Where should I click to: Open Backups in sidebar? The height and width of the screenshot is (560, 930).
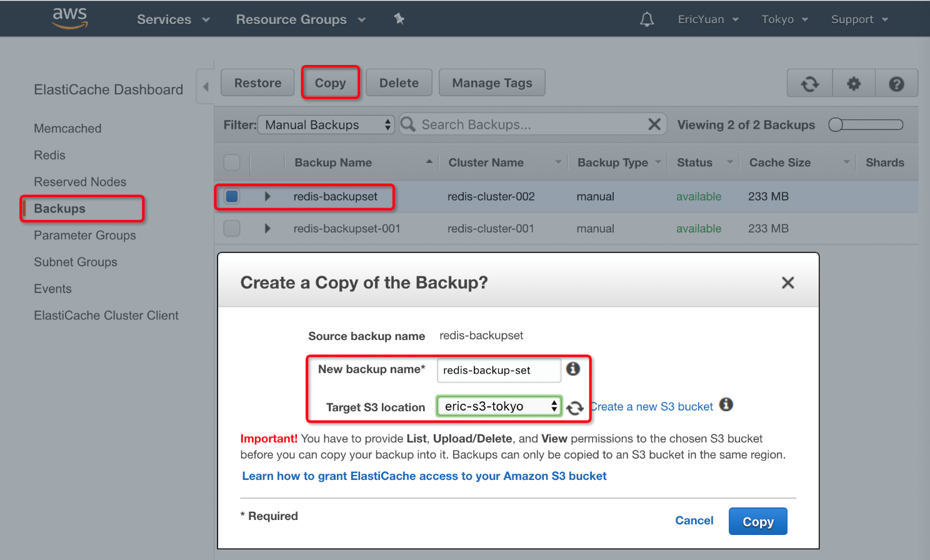coord(59,209)
